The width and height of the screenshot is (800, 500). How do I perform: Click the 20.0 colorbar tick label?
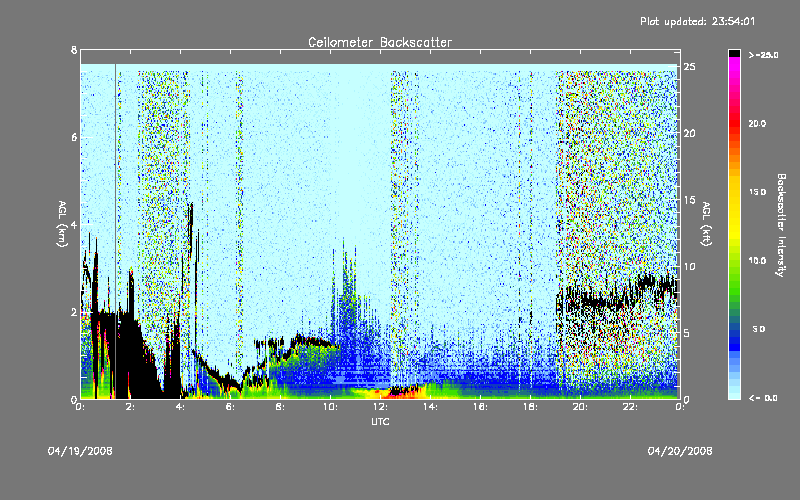(x=757, y=123)
